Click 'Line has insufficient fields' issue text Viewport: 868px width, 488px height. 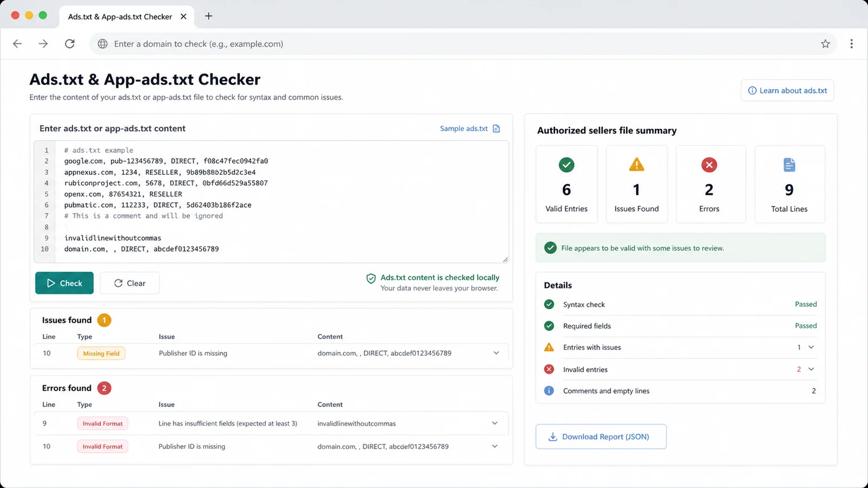228,423
